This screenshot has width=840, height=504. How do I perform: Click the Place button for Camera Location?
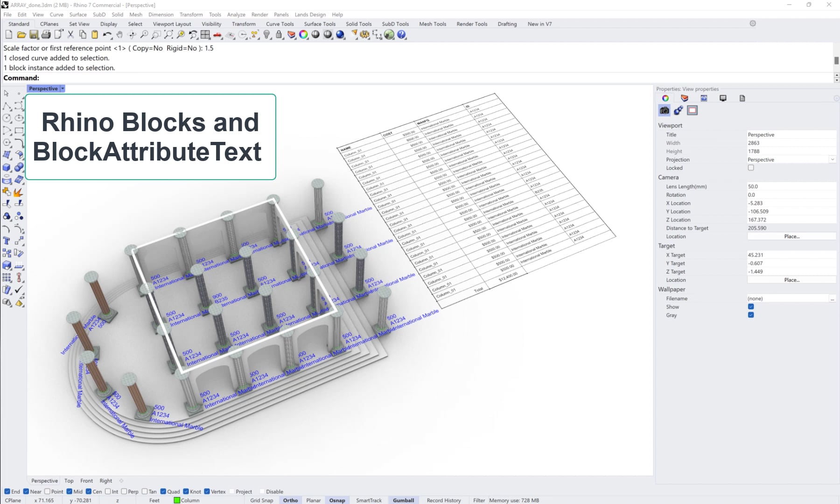(x=791, y=237)
